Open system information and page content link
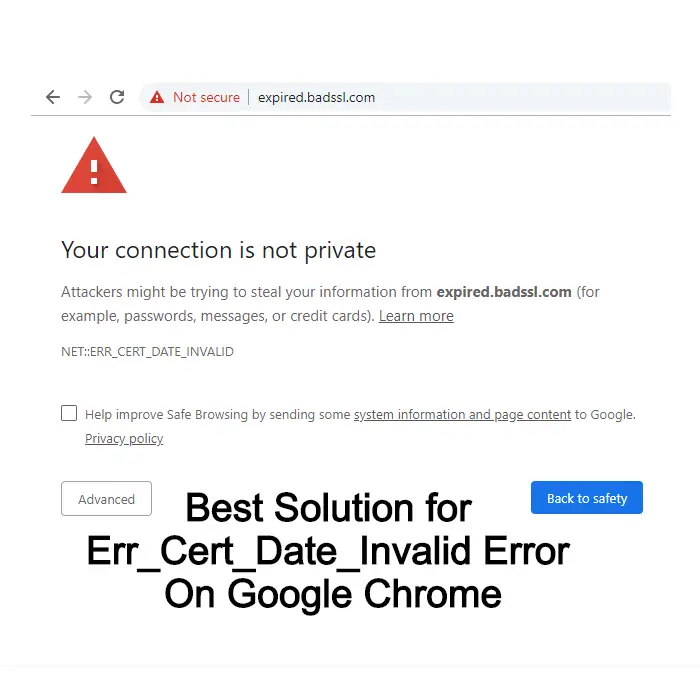The height and width of the screenshot is (700, 700). (462, 415)
